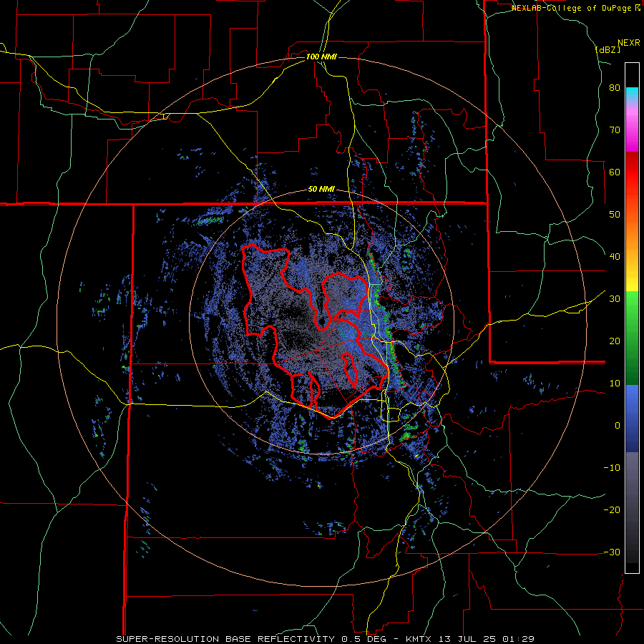Click the -30 value on the dBZ scale
The width and height of the screenshot is (644, 644).
(x=612, y=552)
